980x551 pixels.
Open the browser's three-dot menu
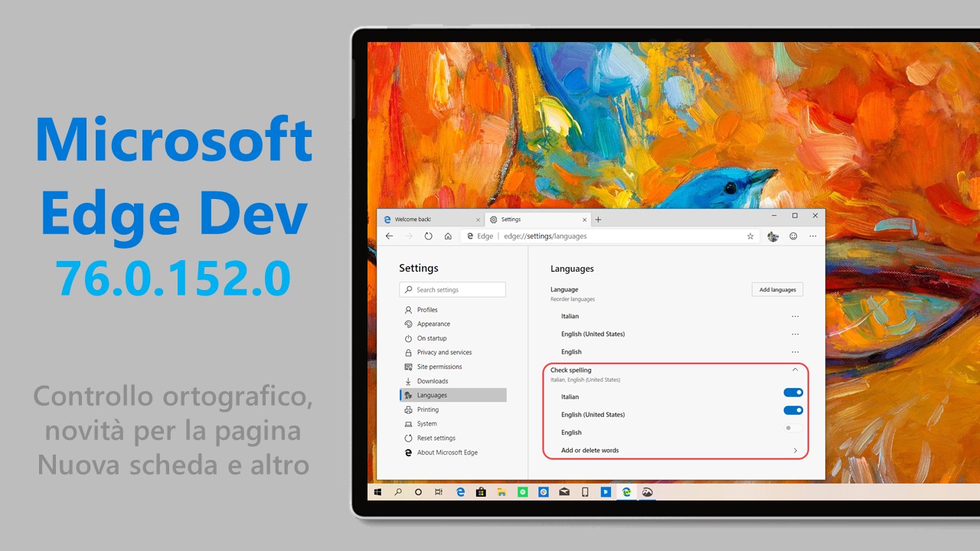point(814,236)
